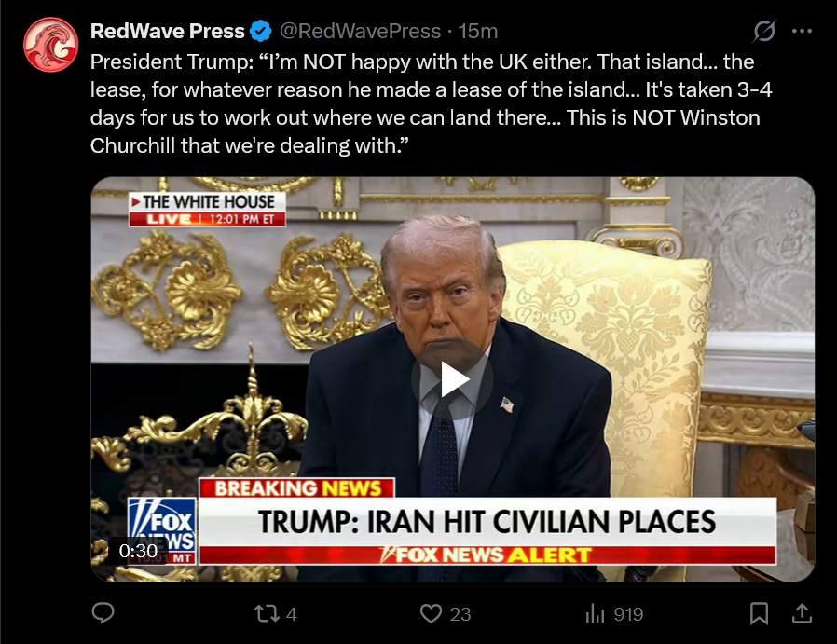The height and width of the screenshot is (644, 837).
Task: Click the 919 view count
Action: click(x=628, y=614)
